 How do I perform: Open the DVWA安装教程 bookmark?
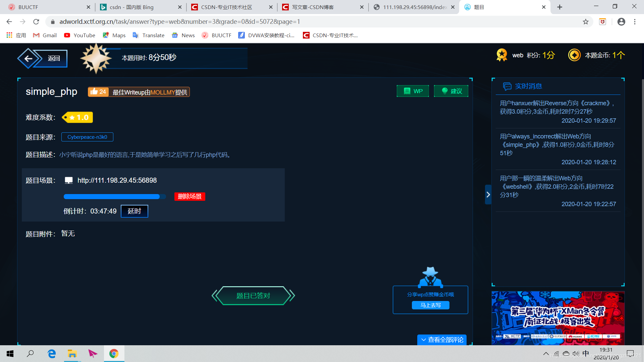coord(266,35)
